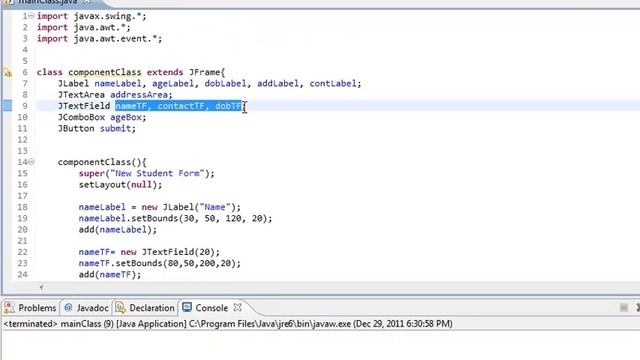Click the '<terminated> mainClass (9)' console status line
The image size is (640, 360).
click(x=228, y=324)
